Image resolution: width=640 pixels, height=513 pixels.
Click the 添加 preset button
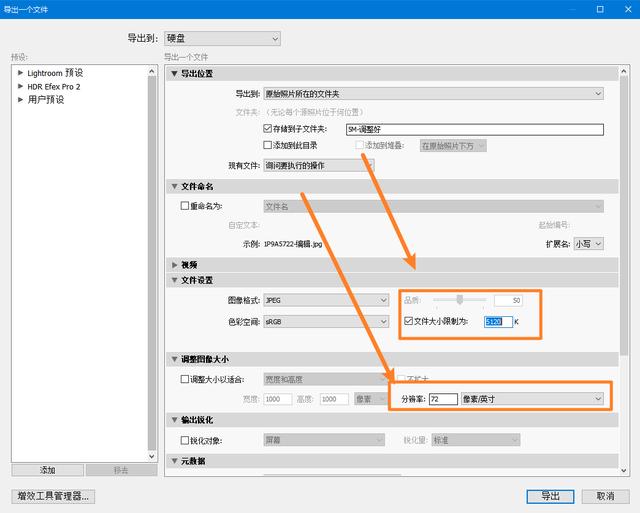pos(48,470)
